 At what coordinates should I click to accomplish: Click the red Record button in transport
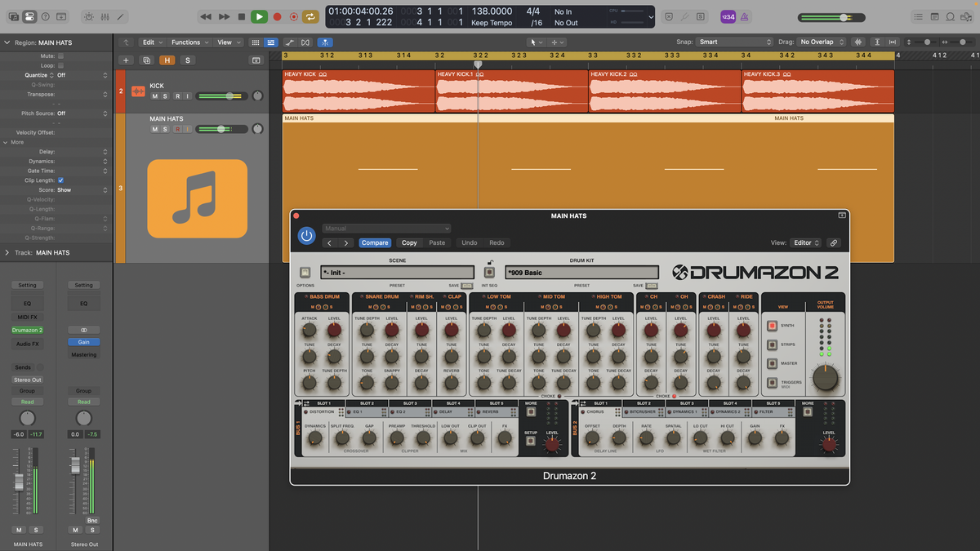coord(277,16)
